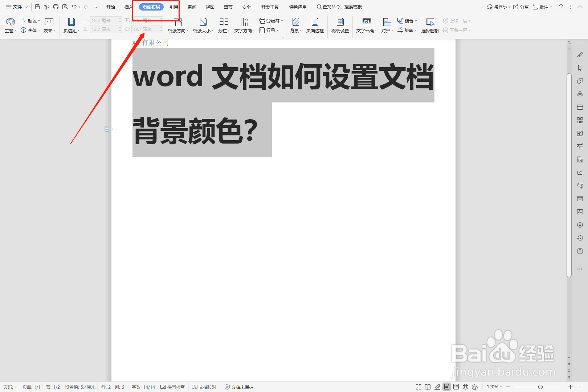Switch to web layout view in status bar
The image size is (588, 392).
coord(466,387)
